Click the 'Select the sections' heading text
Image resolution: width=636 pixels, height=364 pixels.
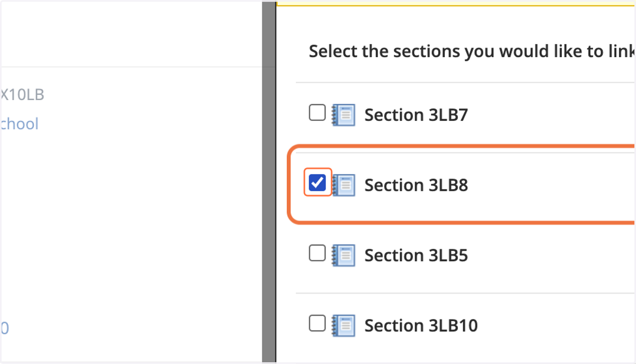point(472,51)
